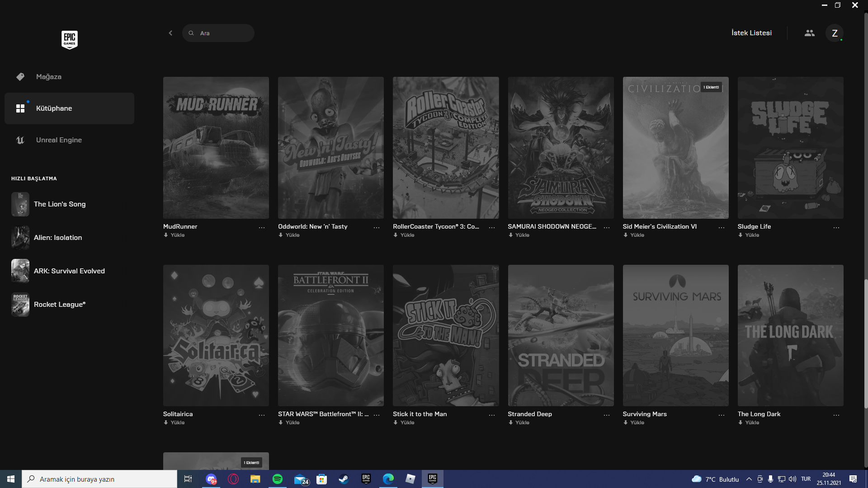The image size is (868, 488).
Task: Open Unreal Engine section
Action: click(x=69, y=140)
